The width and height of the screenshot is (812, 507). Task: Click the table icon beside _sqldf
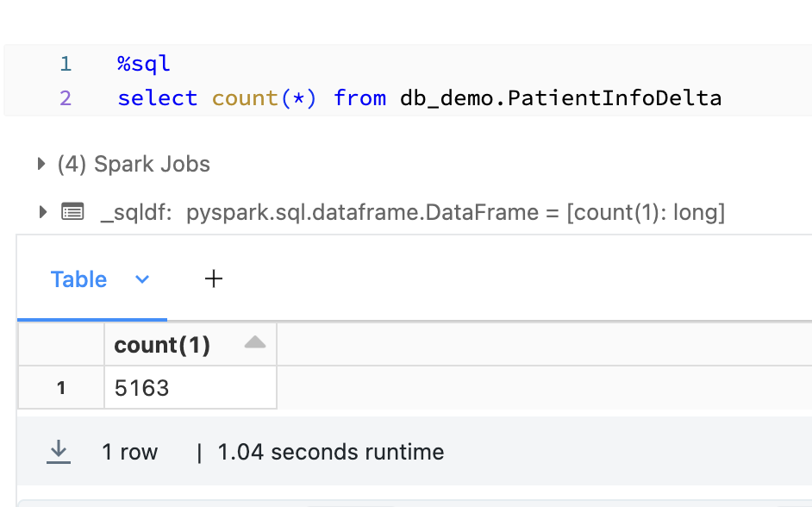point(72,212)
